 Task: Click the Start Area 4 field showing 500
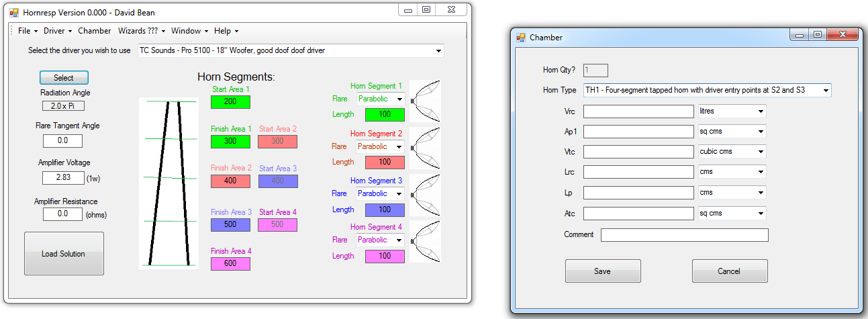tap(277, 224)
